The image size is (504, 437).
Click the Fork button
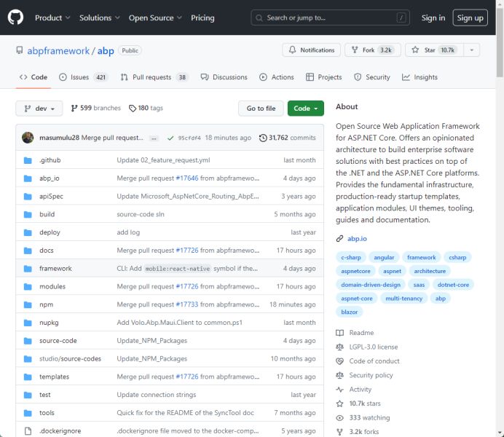pyautogui.click(x=372, y=50)
